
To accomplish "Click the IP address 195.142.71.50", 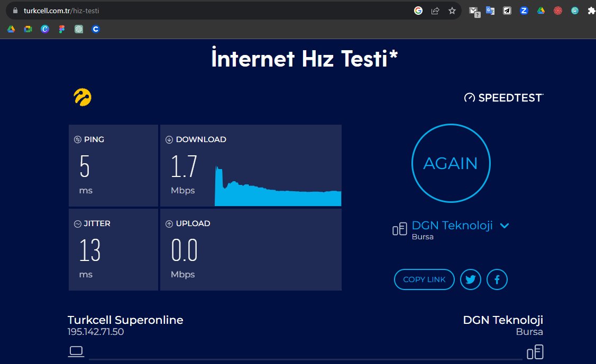I will tap(96, 332).
